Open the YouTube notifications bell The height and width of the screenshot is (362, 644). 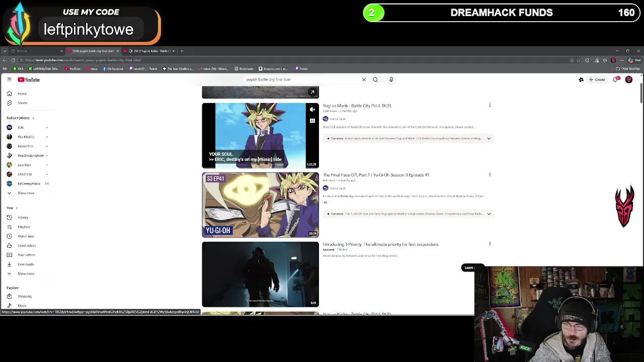tap(616, 79)
